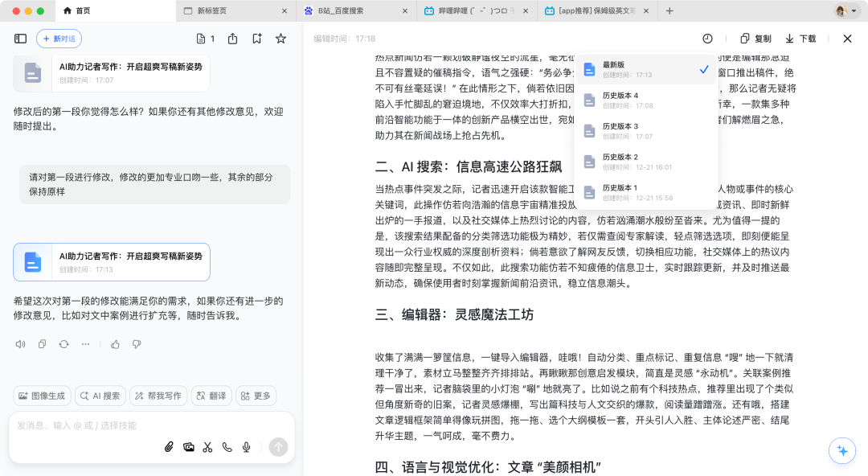Select the 图像生成 image generation skill
The image size is (868, 476).
point(42,396)
